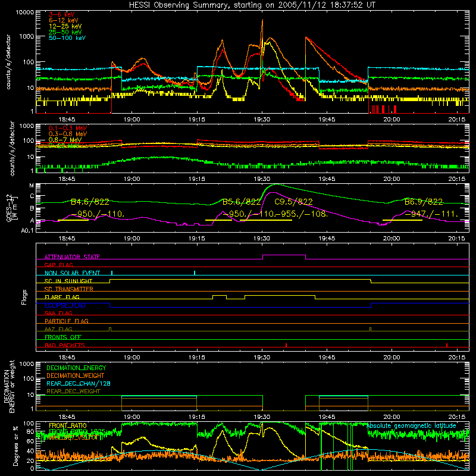This screenshot has height=476, width=476.
Task: Click the short flare flag pulse near 19:20
Action: tap(220, 296)
